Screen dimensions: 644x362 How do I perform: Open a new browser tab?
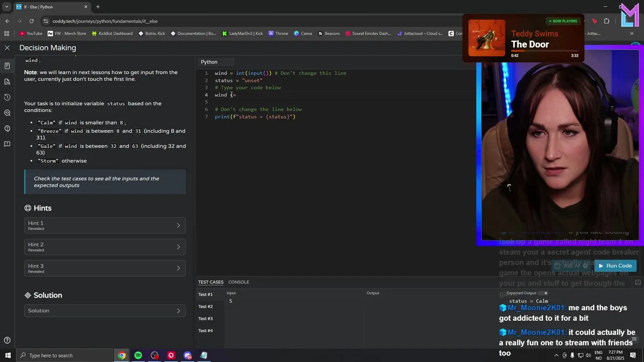[98, 7]
